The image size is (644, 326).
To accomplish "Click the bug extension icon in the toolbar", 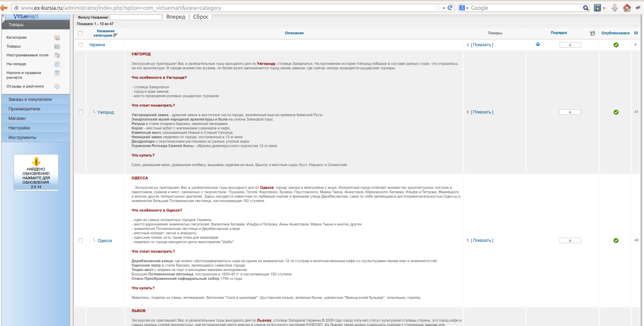I will point(638,8).
